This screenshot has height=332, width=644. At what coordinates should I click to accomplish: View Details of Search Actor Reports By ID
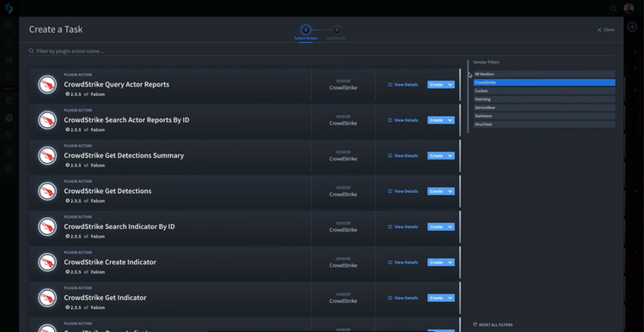point(403,120)
